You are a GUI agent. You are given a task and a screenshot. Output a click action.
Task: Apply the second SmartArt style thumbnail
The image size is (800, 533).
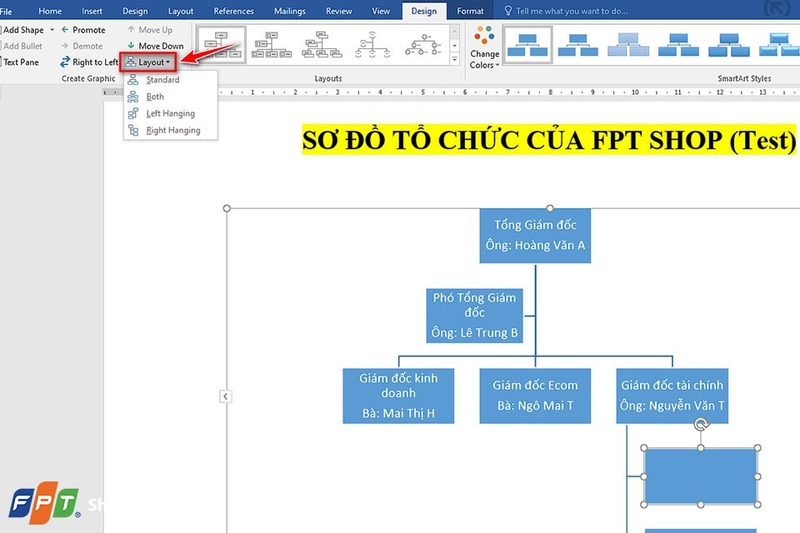click(x=578, y=45)
